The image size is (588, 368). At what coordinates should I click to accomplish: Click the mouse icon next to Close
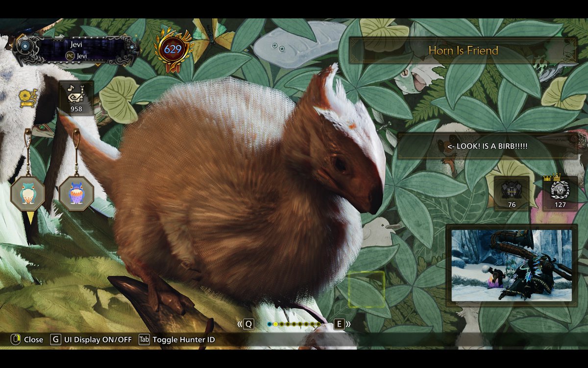tap(16, 339)
